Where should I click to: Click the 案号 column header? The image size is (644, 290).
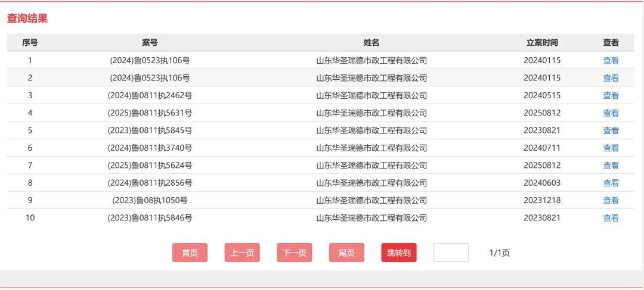150,43
